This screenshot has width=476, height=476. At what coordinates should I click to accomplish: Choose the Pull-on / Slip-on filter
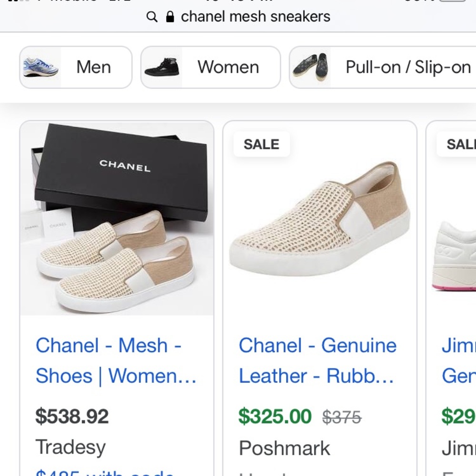383,67
